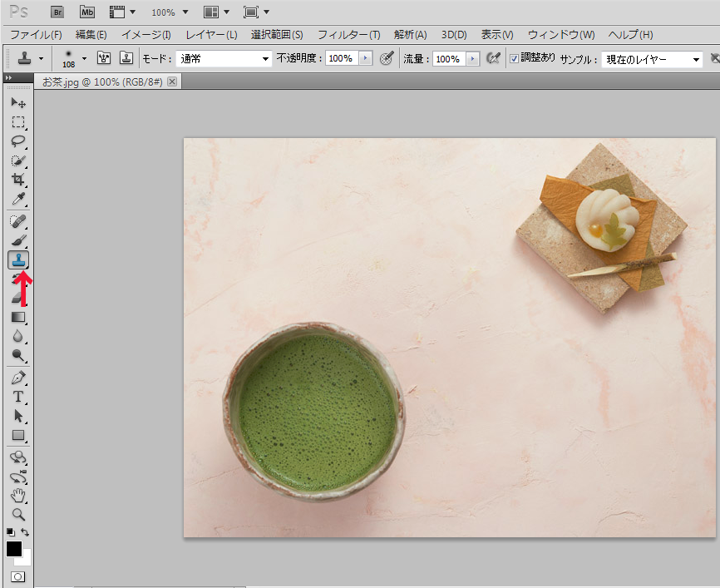Click the green matcha bowl in the canvas

pyautogui.click(x=313, y=412)
